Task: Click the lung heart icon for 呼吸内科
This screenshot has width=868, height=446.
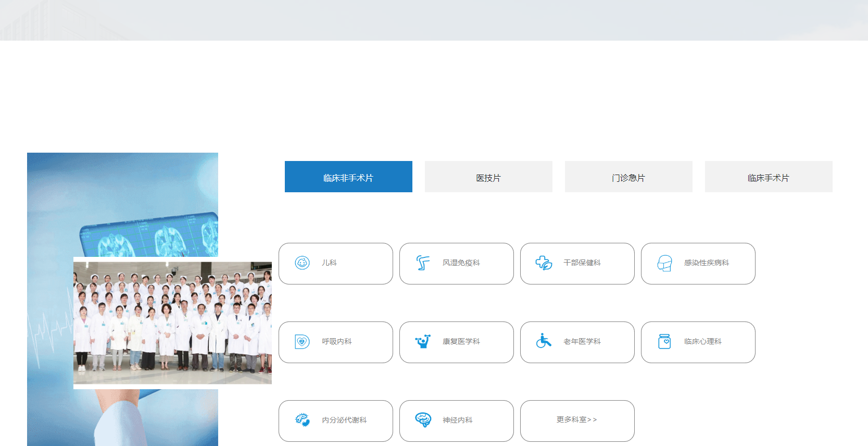Action: (302, 342)
